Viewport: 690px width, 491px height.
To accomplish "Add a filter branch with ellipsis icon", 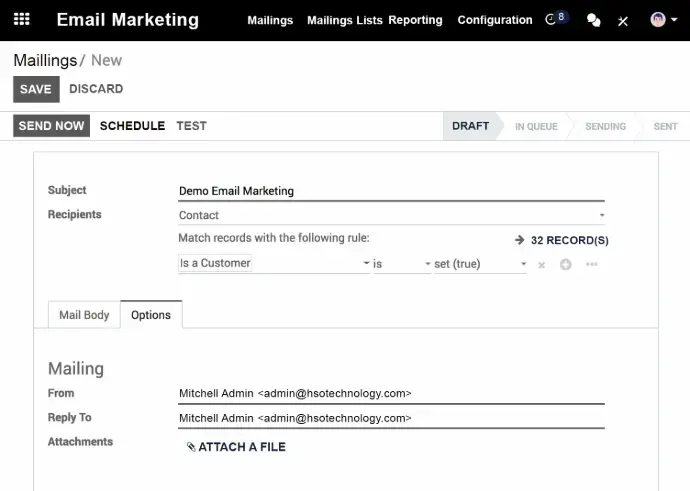I will (x=592, y=265).
